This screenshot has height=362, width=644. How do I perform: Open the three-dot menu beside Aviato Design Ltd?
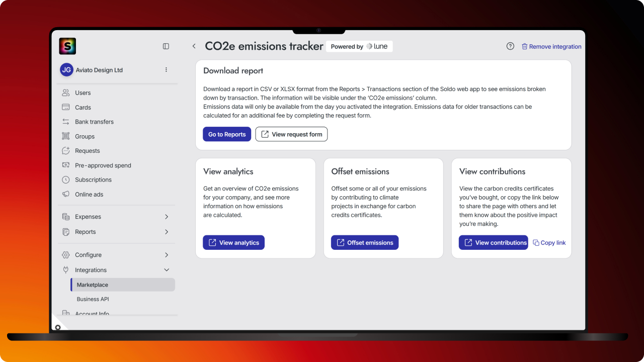click(x=166, y=70)
